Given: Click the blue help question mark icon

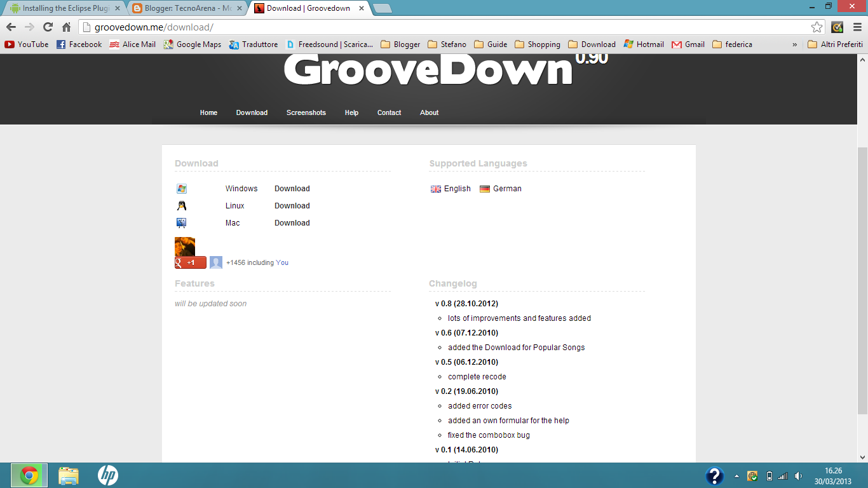Looking at the screenshot, I should (715, 476).
